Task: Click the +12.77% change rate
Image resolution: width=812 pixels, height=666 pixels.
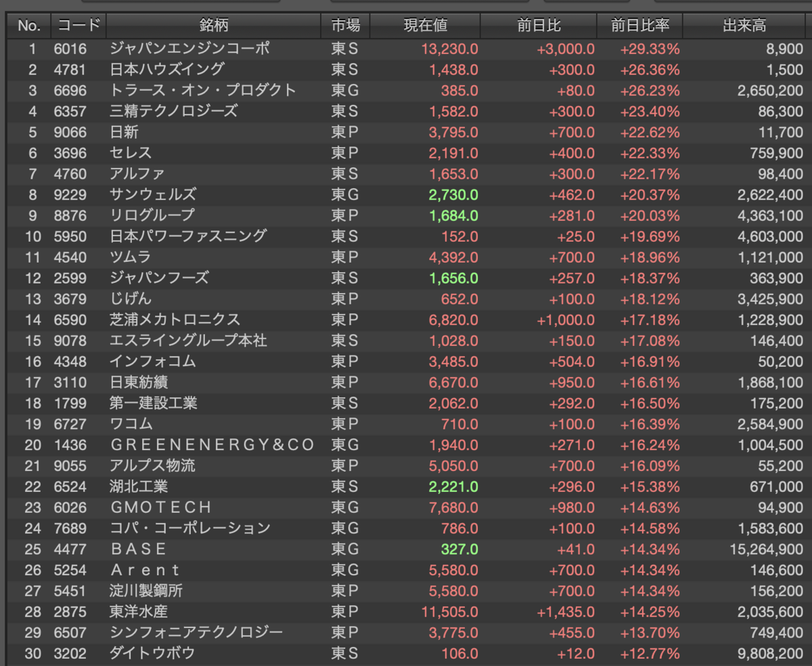Action: [650, 654]
